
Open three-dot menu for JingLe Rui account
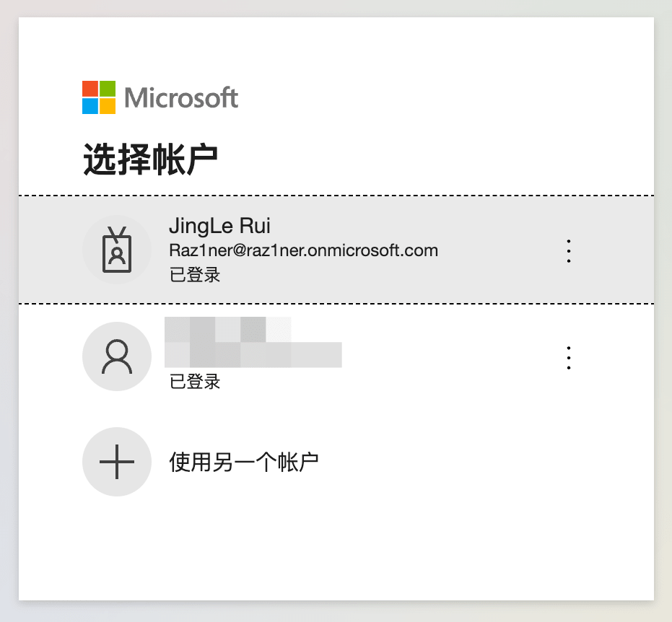(x=569, y=251)
